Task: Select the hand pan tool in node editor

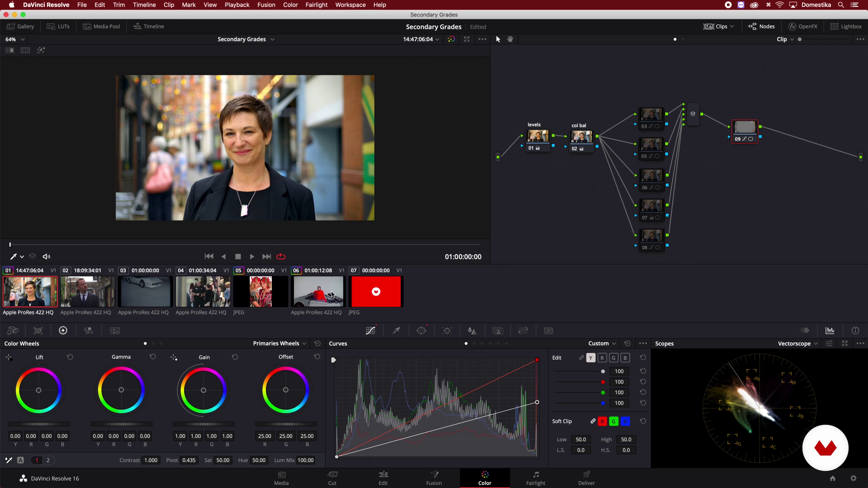Action: click(510, 39)
